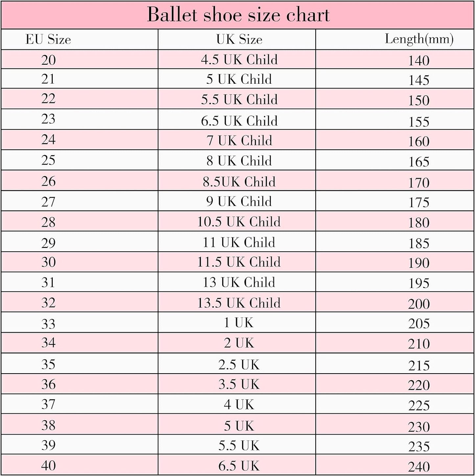Viewport: 475px width, 476px height.
Task: Select the EU size 40 cell
Action: [48, 465]
